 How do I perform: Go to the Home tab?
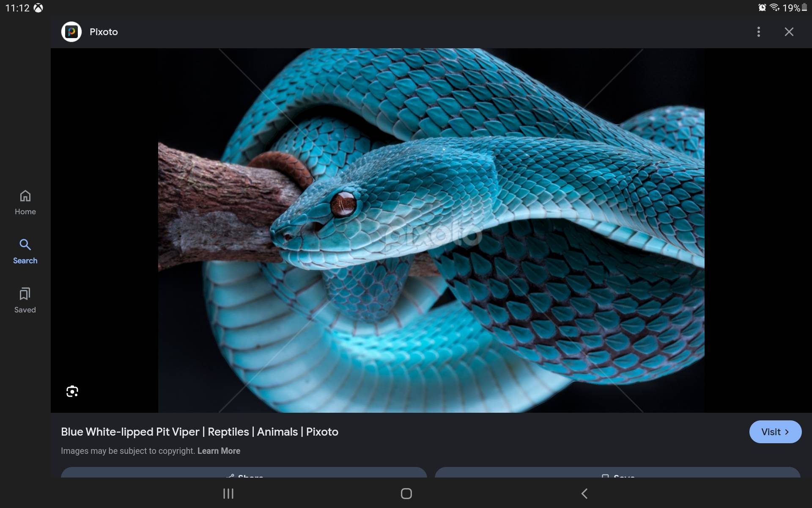(25, 202)
